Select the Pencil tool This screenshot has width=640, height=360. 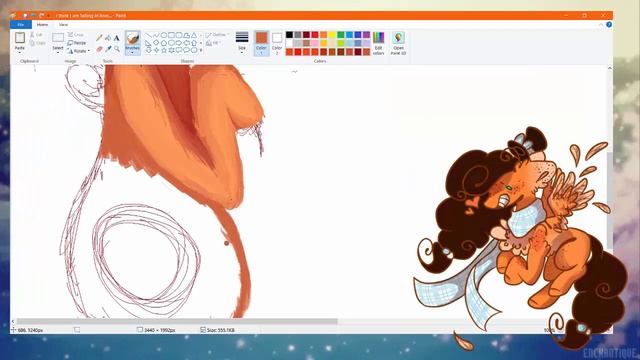pyautogui.click(x=99, y=38)
